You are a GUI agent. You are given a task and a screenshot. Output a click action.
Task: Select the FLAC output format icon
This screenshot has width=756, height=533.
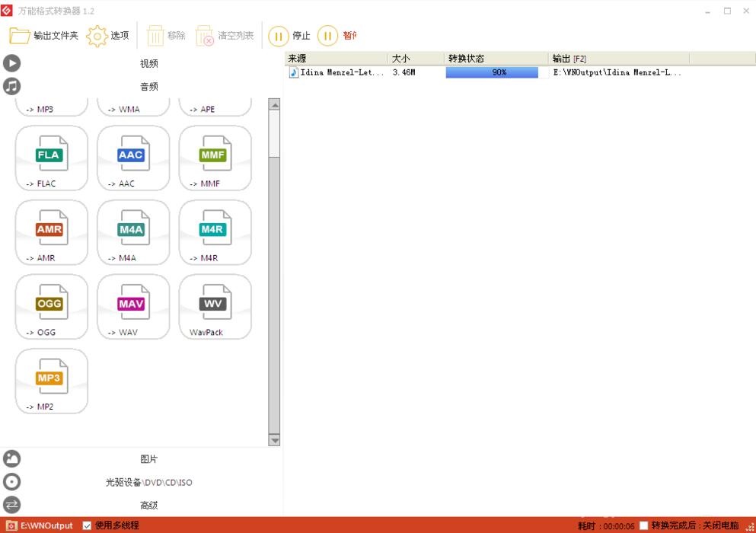coord(52,158)
